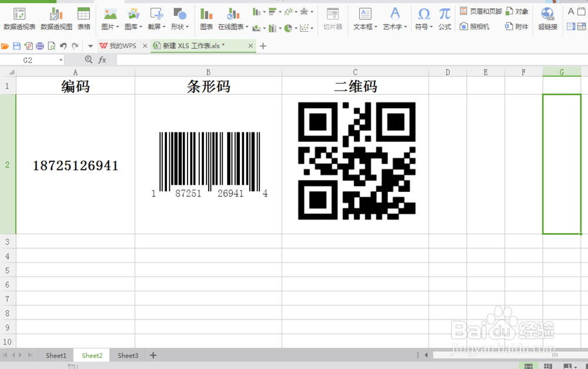Click the zoom magnifier beside fx
Image resolution: width=588 pixels, height=369 pixels.
pyautogui.click(x=89, y=59)
